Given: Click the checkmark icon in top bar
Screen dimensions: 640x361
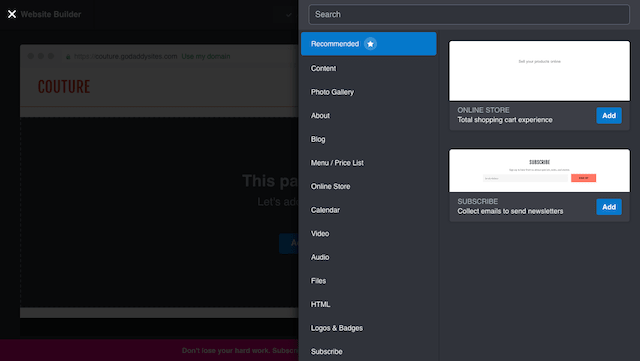Looking at the screenshot, I should pos(289,15).
